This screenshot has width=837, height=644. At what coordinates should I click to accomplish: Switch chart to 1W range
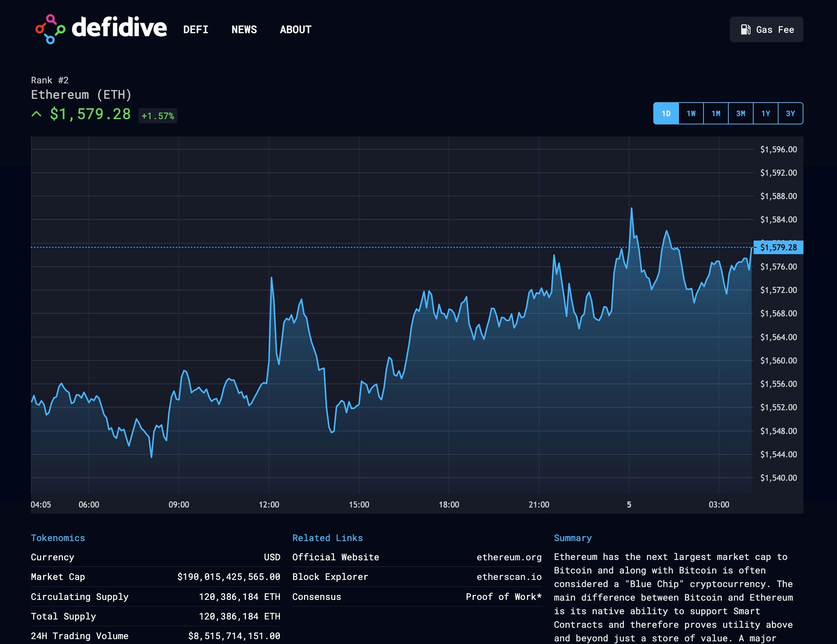[x=691, y=113]
